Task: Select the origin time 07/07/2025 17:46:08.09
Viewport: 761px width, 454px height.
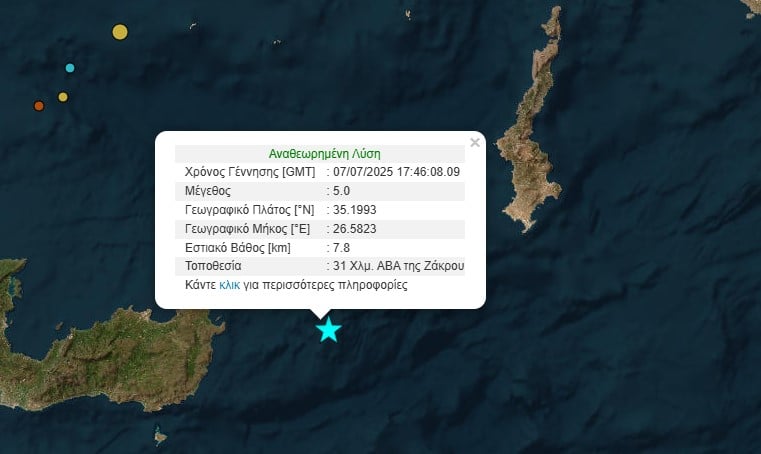Action: click(x=397, y=172)
